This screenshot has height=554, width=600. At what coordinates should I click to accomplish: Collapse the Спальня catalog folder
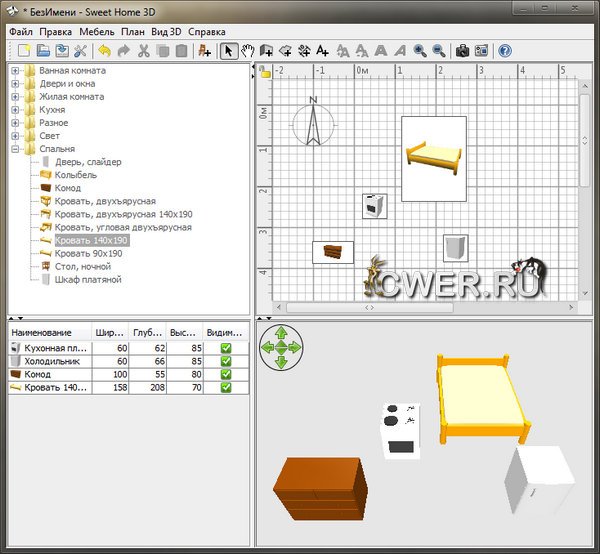coord(16,149)
